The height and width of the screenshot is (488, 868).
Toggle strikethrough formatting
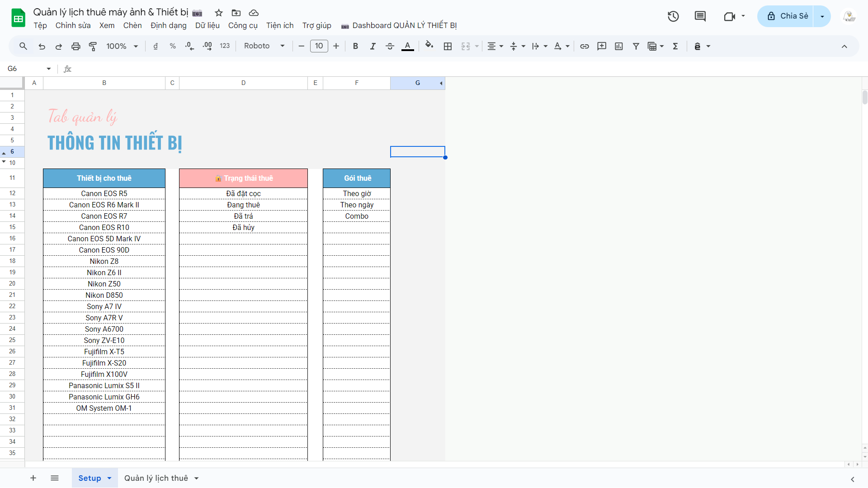[390, 46]
